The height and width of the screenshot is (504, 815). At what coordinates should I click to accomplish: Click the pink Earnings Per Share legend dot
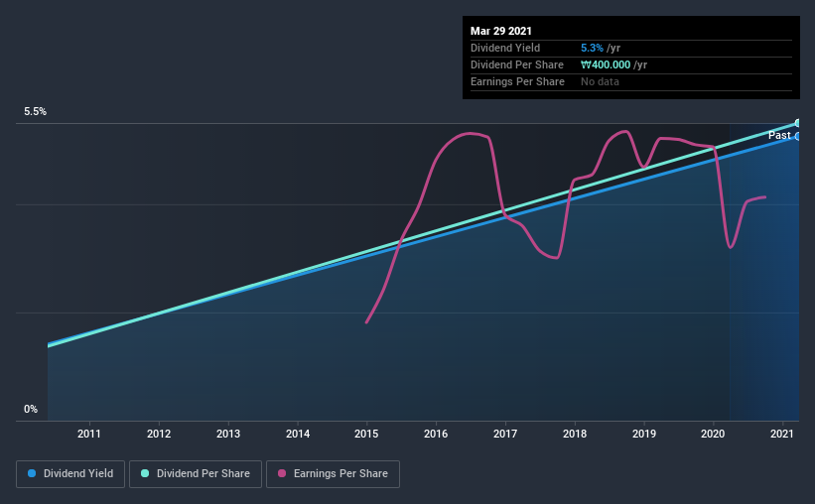pos(282,473)
